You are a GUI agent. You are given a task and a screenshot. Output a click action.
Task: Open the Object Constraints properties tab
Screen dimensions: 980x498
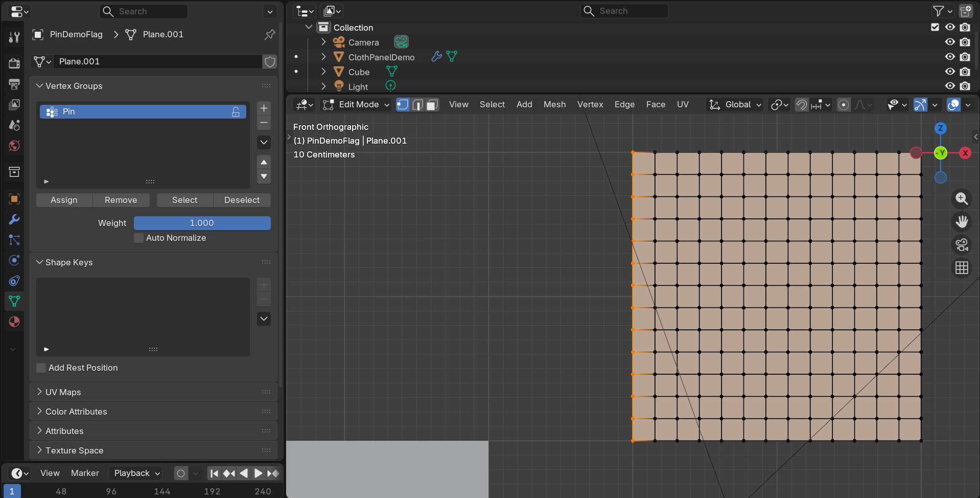click(14, 281)
